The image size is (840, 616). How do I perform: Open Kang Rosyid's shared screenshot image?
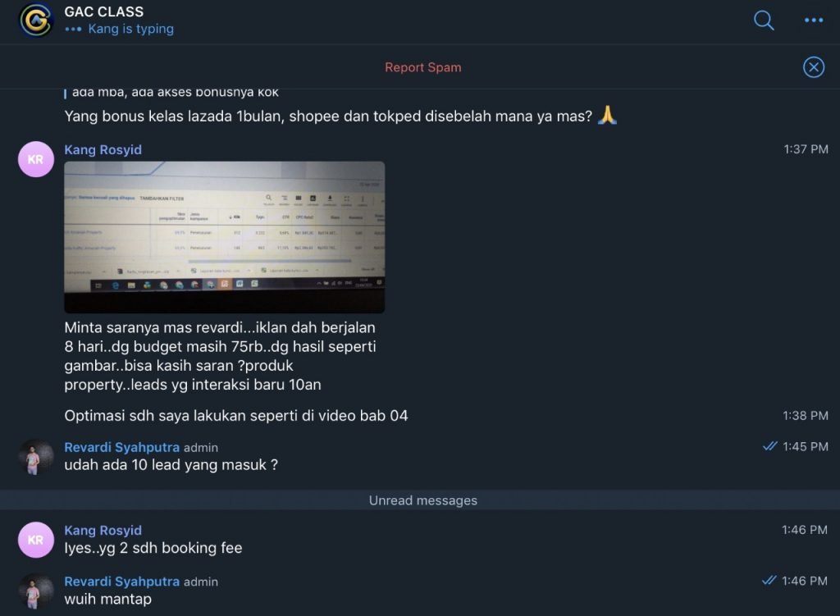point(225,237)
